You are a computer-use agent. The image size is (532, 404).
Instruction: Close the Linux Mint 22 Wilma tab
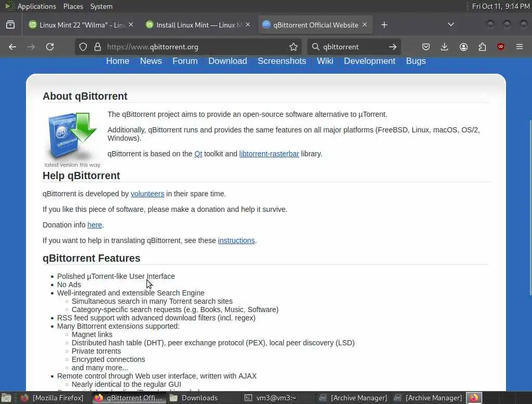click(131, 25)
